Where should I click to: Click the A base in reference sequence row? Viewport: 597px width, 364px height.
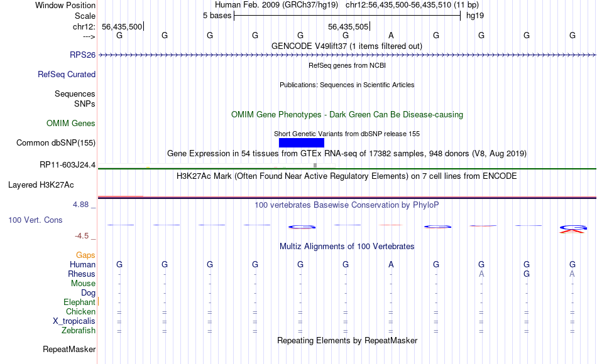pos(391,35)
